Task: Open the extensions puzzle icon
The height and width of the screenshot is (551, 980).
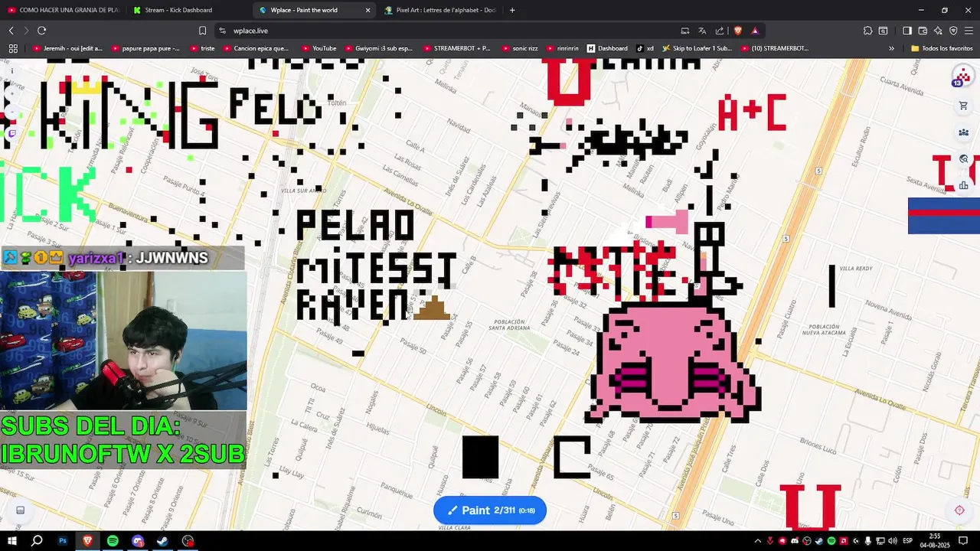Action: tap(867, 31)
